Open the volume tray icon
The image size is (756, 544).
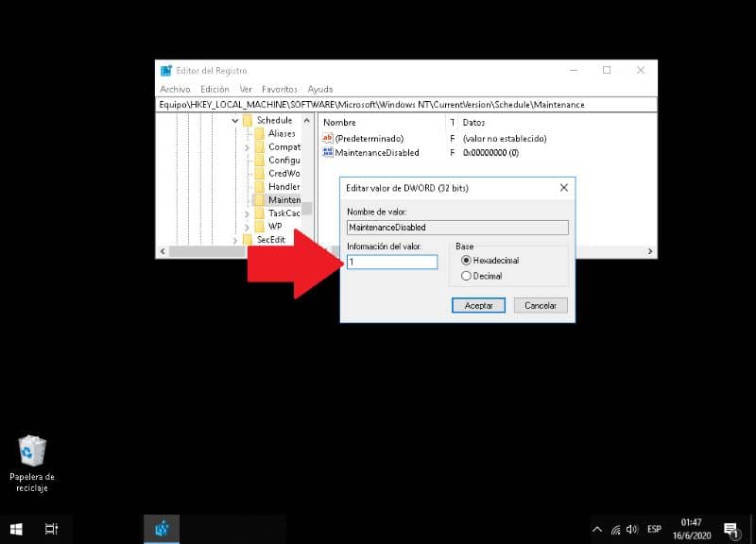pos(631,530)
